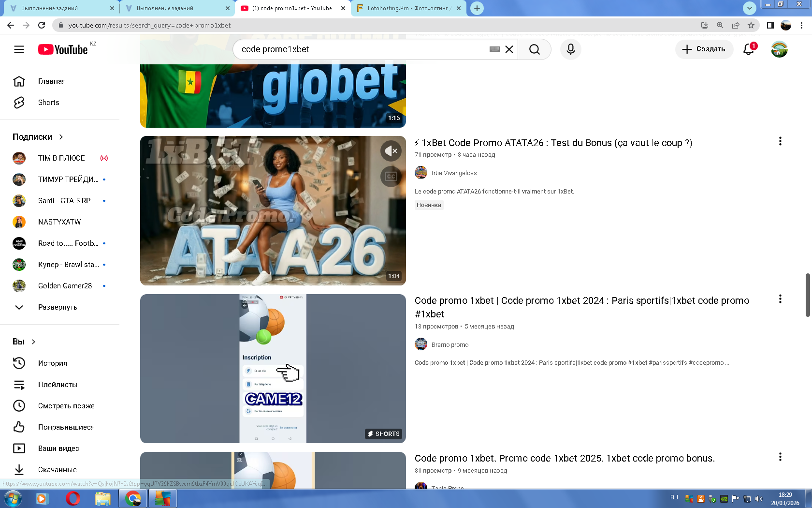Screen dimensions: 812x508
Task: Open the Главная sidebar item
Action: pyautogui.click(x=59, y=81)
